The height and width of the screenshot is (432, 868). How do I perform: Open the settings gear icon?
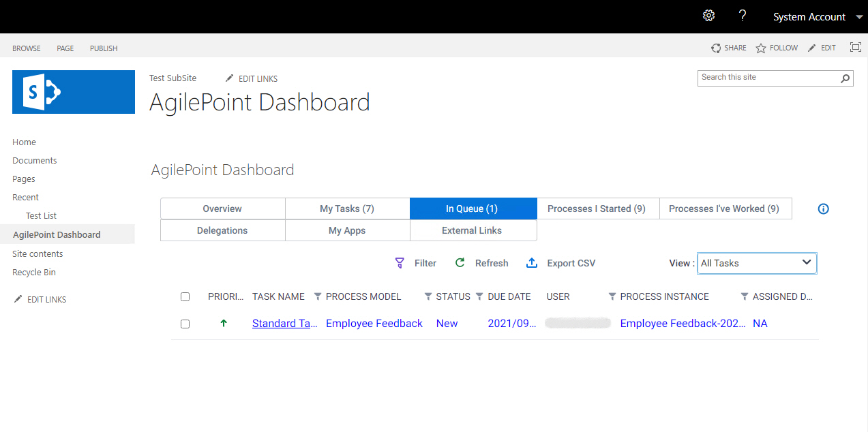708,16
